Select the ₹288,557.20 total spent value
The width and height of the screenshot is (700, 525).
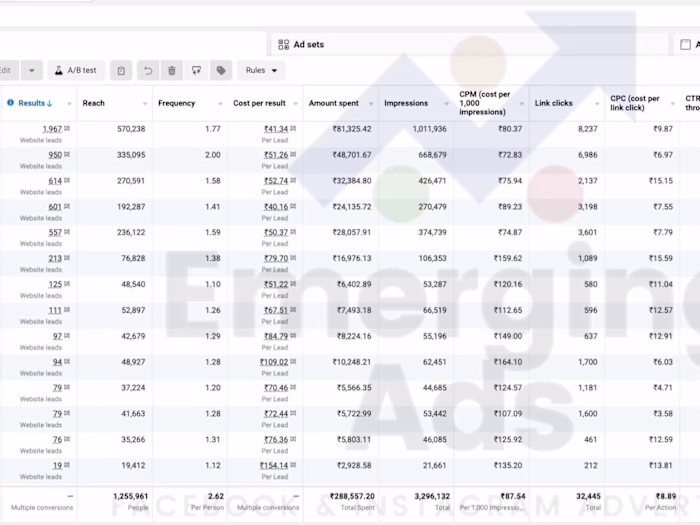click(x=352, y=496)
